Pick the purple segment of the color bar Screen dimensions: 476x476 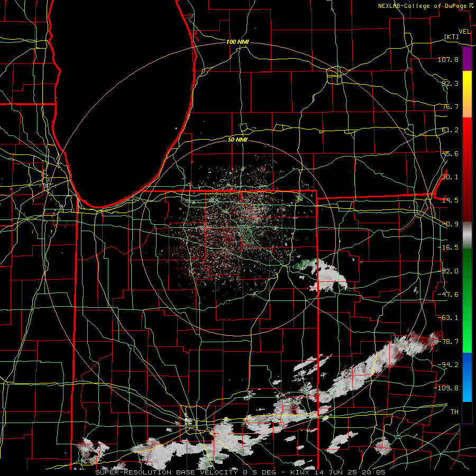467,59
